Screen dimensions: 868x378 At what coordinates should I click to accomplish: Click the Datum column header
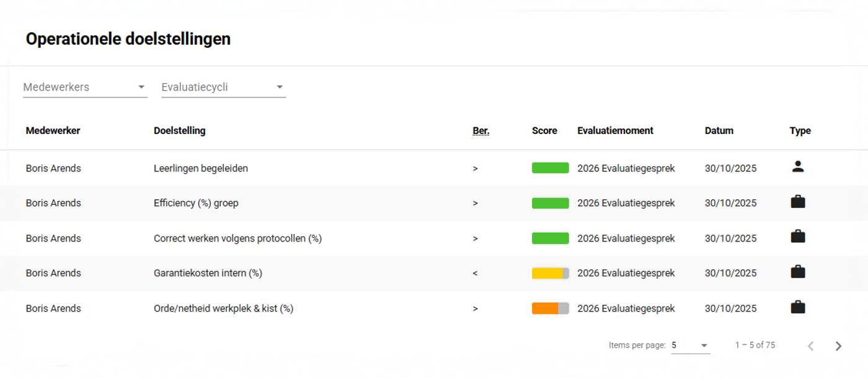[x=719, y=131]
